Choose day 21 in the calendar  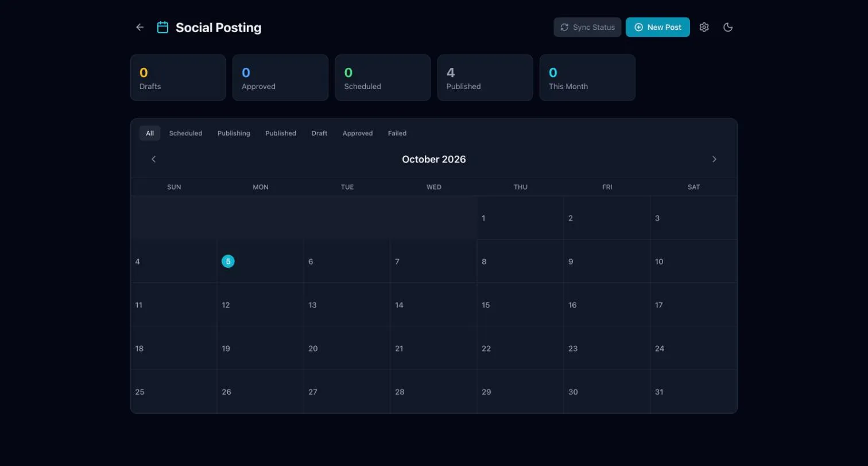433,348
